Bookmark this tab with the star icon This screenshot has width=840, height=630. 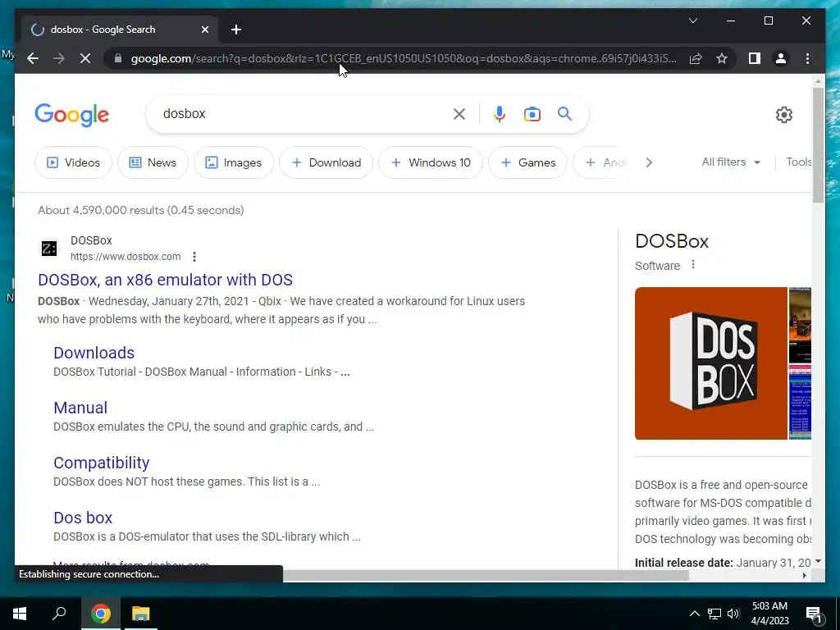722,58
